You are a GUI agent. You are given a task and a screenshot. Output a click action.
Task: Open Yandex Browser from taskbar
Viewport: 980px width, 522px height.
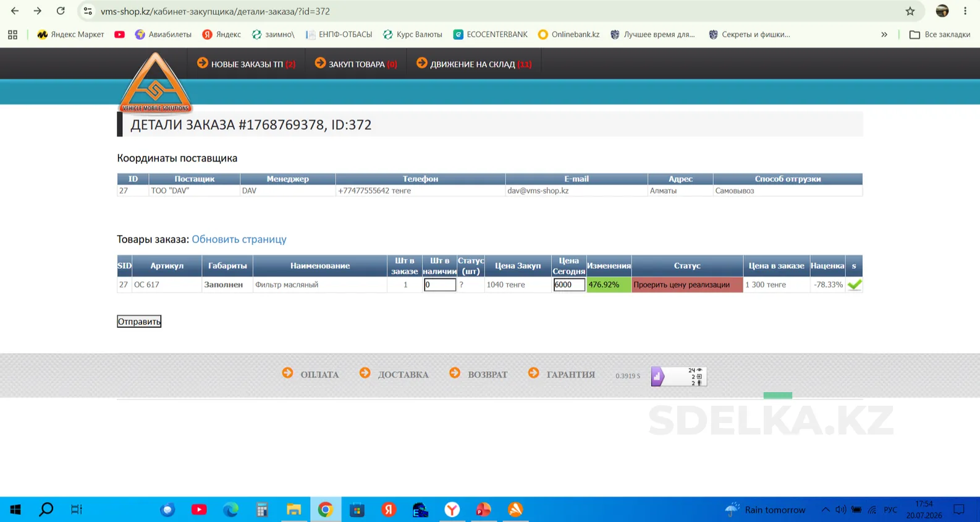(452, 510)
